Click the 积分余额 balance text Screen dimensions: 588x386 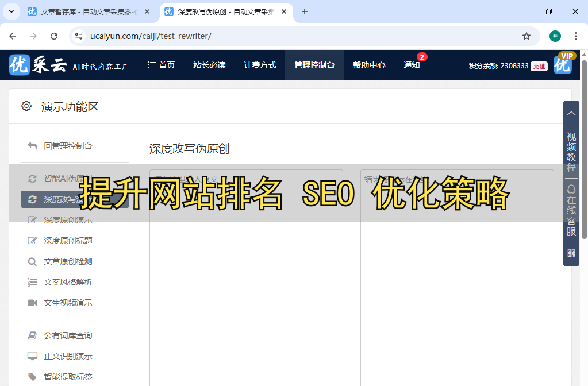[498, 66]
